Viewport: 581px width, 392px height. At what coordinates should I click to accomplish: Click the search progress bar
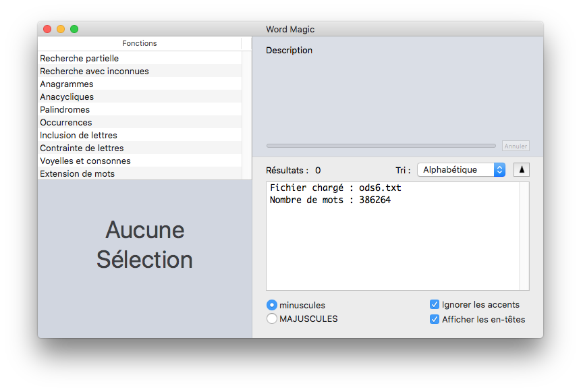[381, 146]
